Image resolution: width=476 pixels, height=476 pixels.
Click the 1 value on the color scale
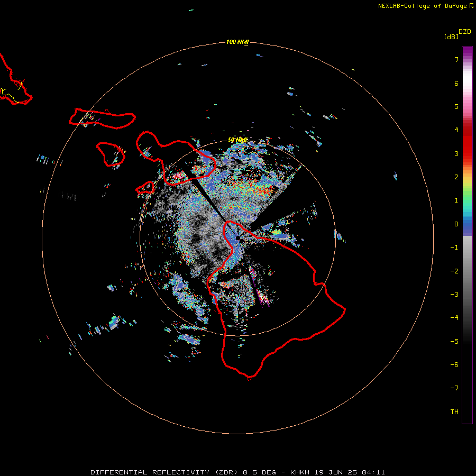(456, 200)
